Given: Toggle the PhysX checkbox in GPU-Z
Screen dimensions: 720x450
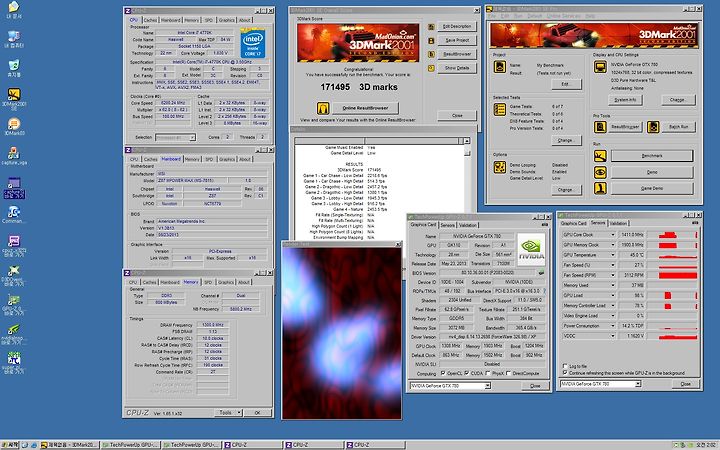Looking at the screenshot, I should coord(488,373).
